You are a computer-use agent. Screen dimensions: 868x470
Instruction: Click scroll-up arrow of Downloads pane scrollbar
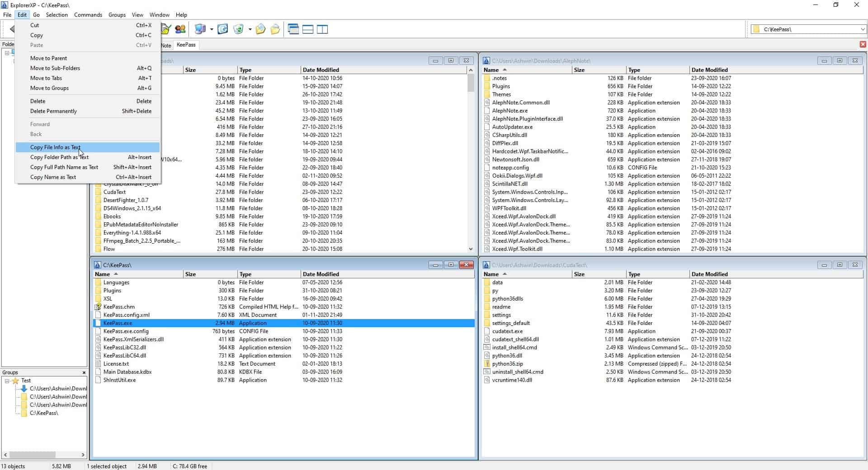pos(471,70)
